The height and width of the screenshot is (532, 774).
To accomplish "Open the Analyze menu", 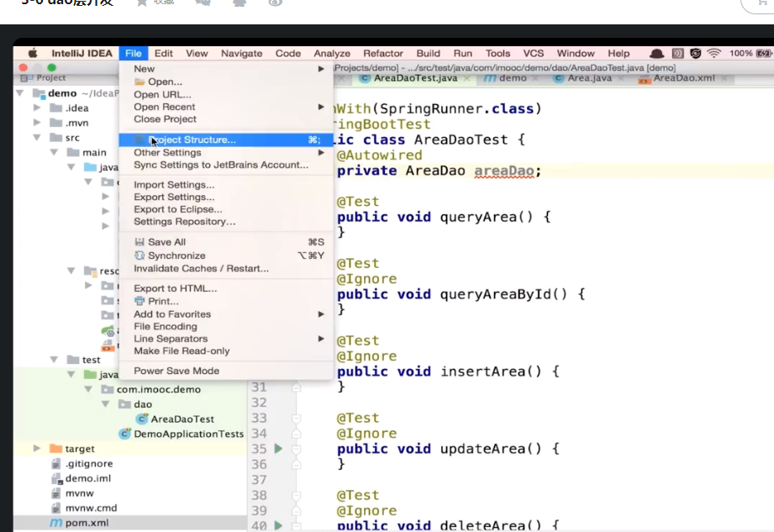I will (x=332, y=53).
